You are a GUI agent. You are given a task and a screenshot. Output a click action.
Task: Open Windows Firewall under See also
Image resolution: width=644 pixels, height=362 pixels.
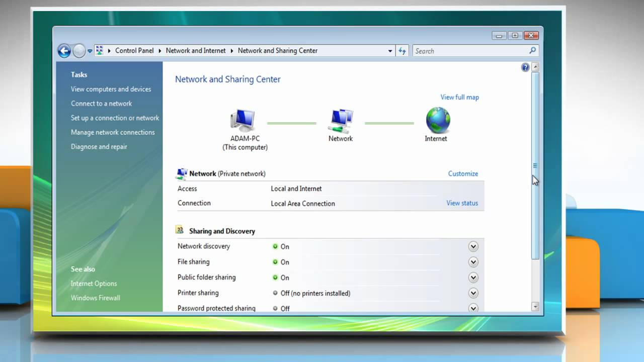click(x=96, y=298)
